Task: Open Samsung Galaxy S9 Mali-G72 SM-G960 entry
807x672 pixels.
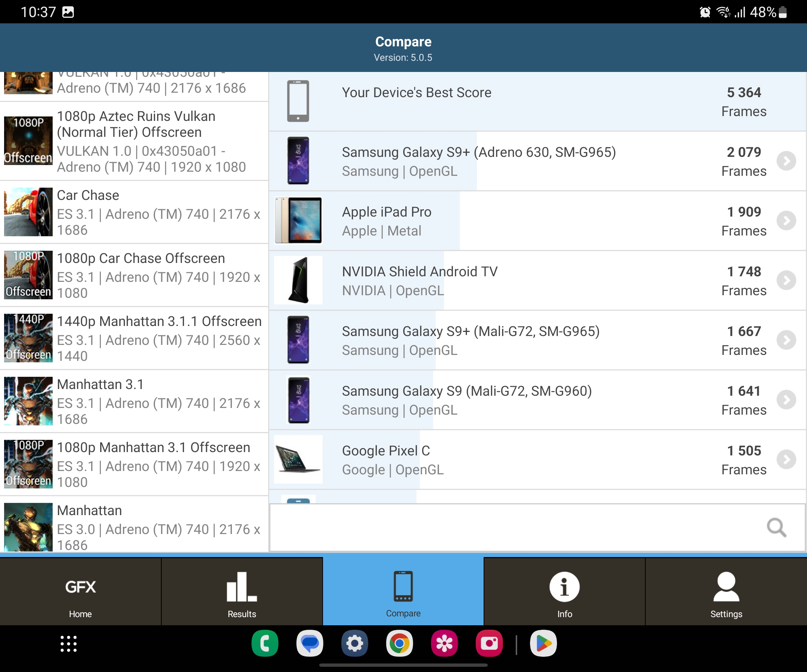Action: click(x=467, y=399)
